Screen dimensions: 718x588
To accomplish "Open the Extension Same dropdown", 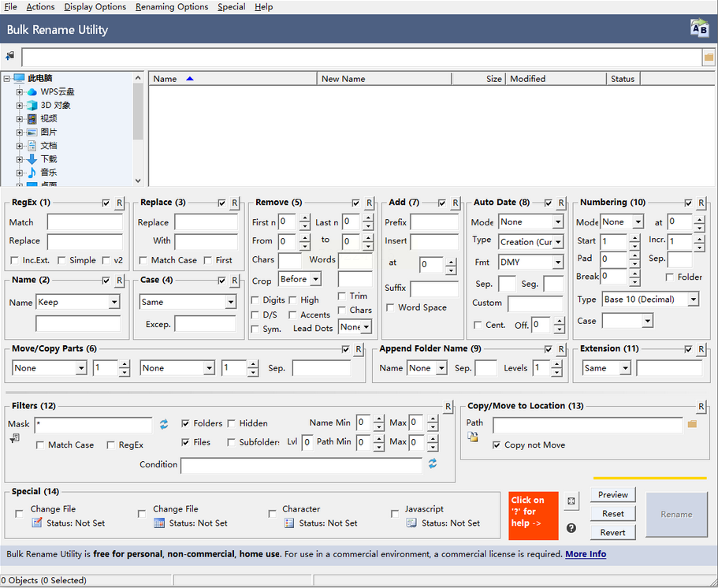I will click(625, 368).
